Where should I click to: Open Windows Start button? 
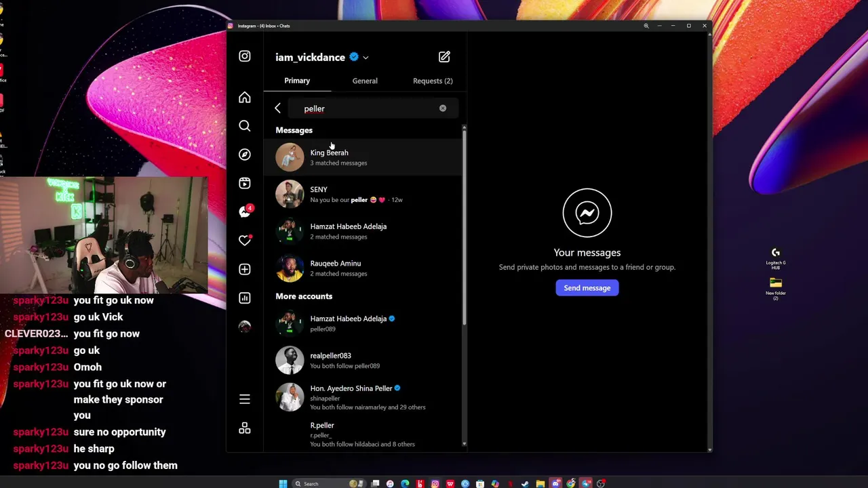coord(283,483)
